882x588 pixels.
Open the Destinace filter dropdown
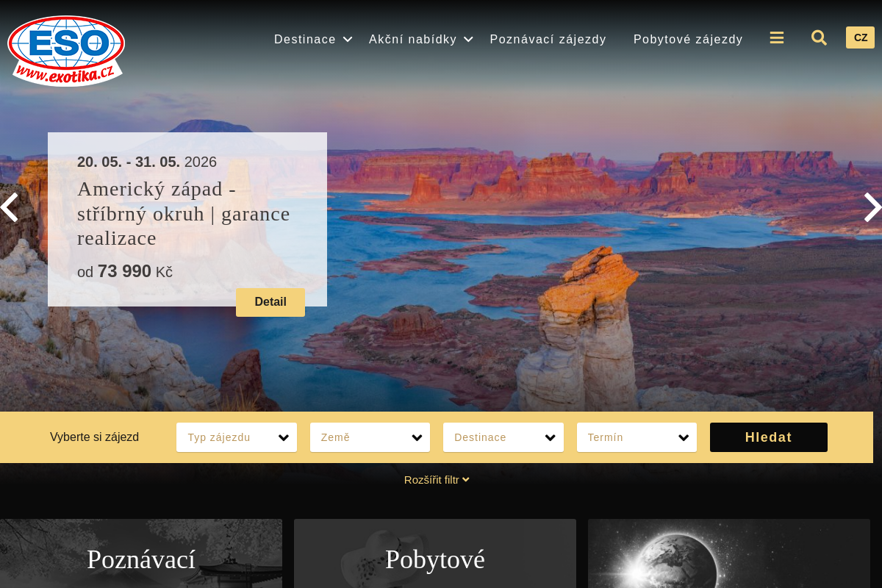[x=503, y=437]
